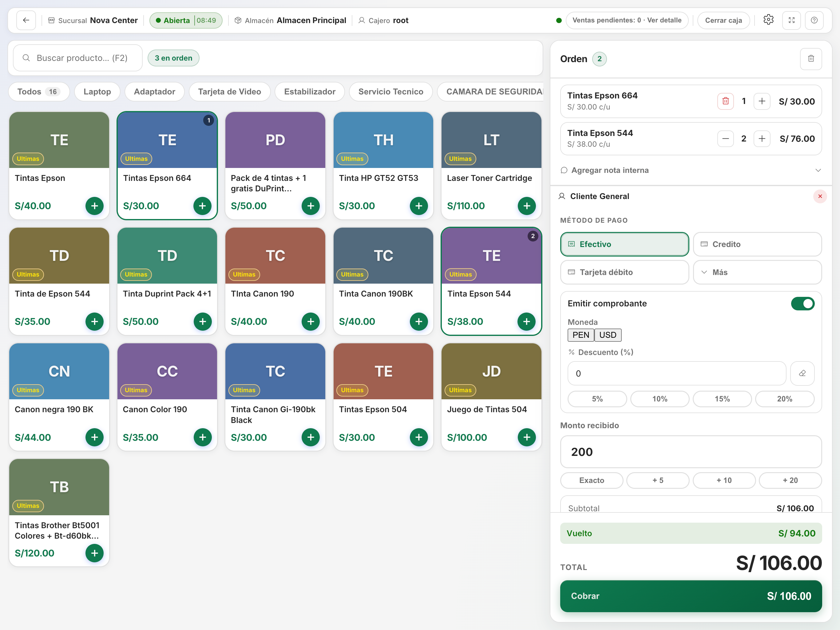Disable the Emitir comprobante toggle

pos(803,303)
